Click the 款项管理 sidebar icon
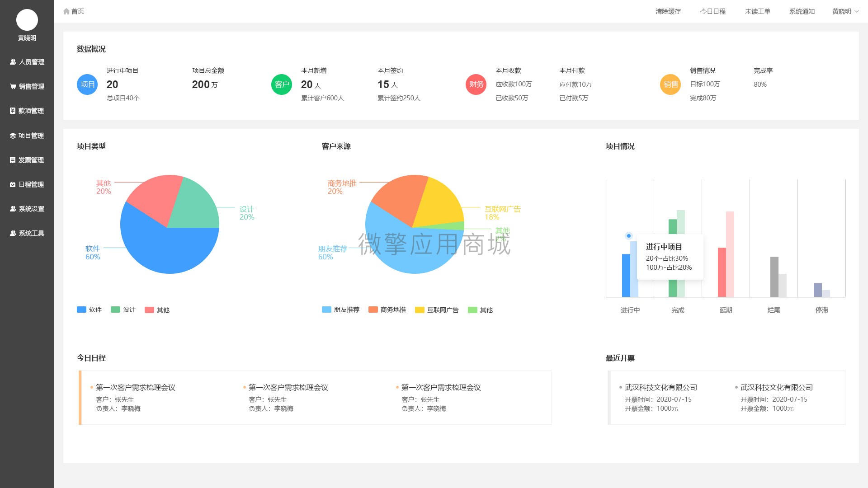Viewport: 868px width, 488px height. 12,111
